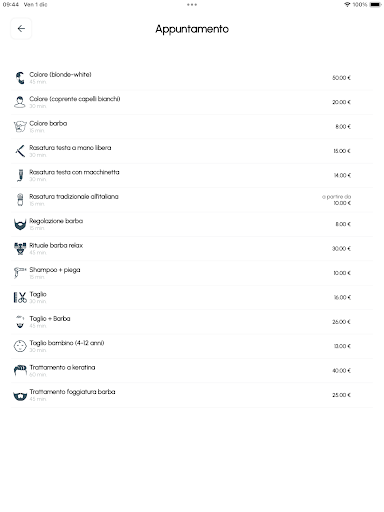Click the Colore barba beard icon
The width and height of the screenshot is (384, 512).
[20, 127]
